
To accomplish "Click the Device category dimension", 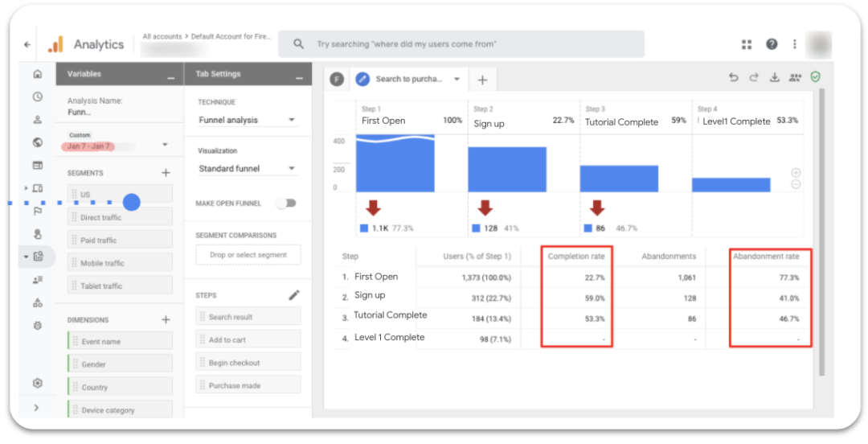I will [120, 409].
